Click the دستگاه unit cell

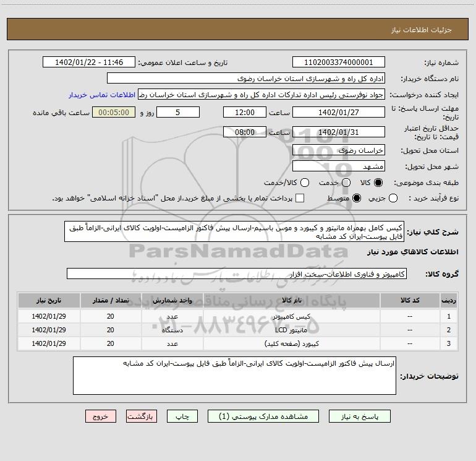tap(172, 330)
